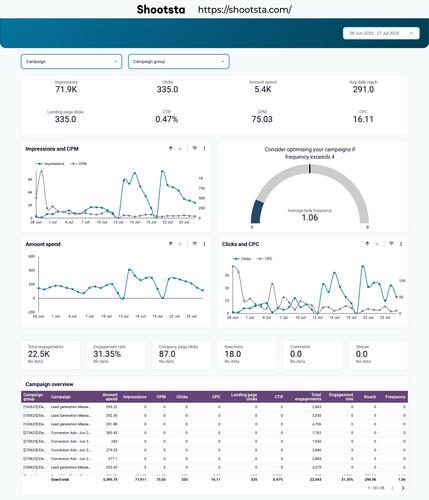Image resolution: width=429 pixels, height=500 pixels.
Task: Toggle CPM series in chart legend
Action: click(x=79, y=164)
